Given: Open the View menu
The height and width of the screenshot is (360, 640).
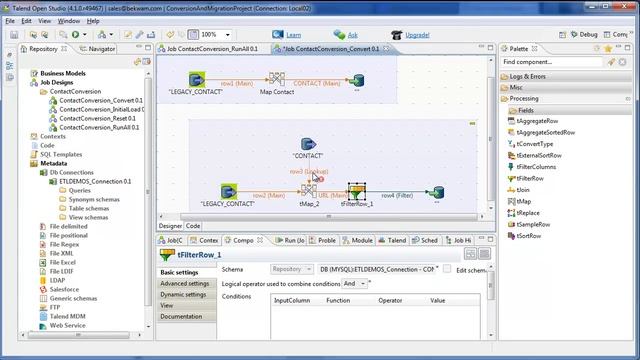Looking at the screenshot, I should coord(44,21).
